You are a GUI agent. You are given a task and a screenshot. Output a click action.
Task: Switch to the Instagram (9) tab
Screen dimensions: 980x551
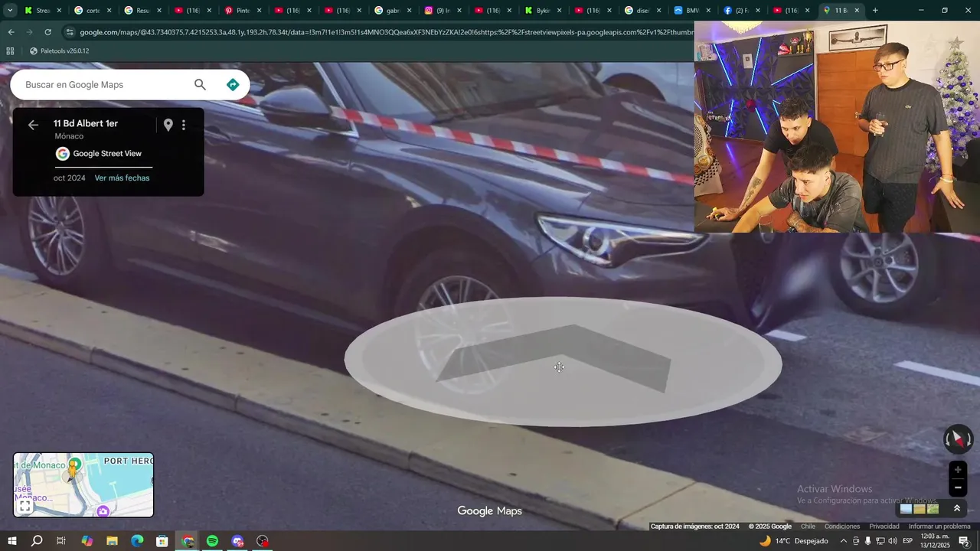[x=442, y=11]
